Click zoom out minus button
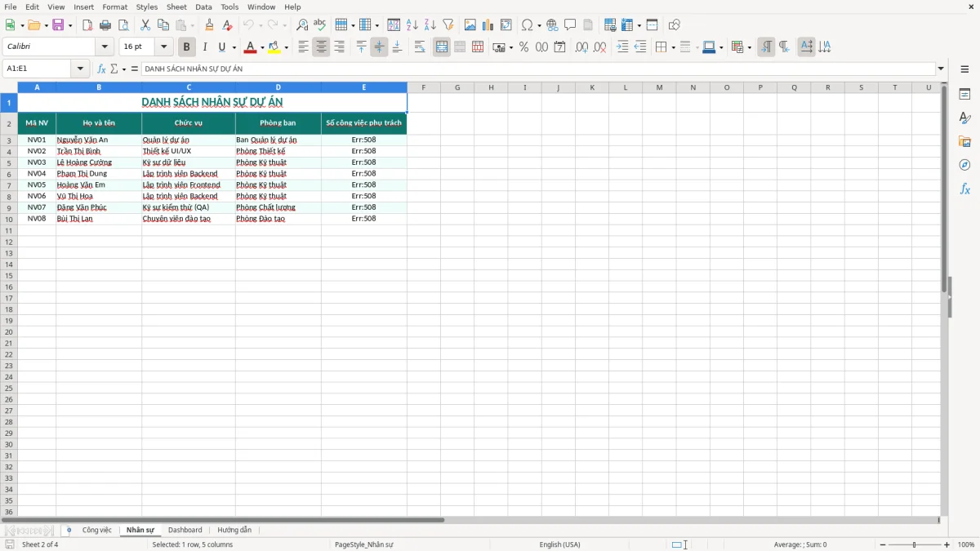 pos(883,544)
